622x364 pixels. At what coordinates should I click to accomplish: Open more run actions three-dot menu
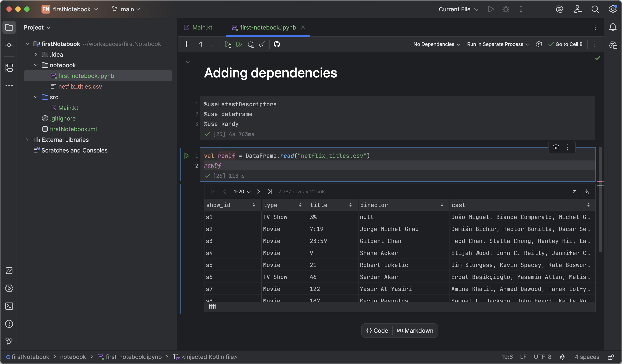(x=521, y=9)
